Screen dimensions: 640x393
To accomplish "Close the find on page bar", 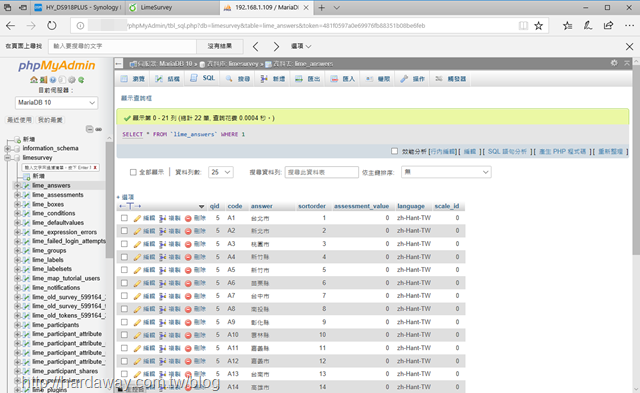I will pos(629,47).
